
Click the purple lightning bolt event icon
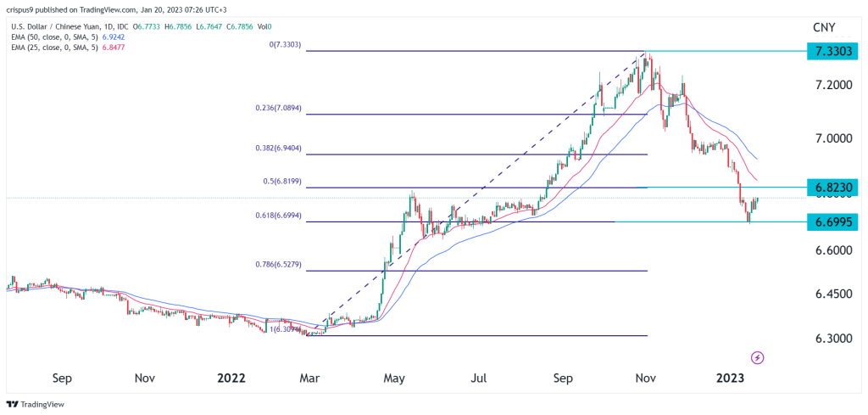(x=758, y=357)
